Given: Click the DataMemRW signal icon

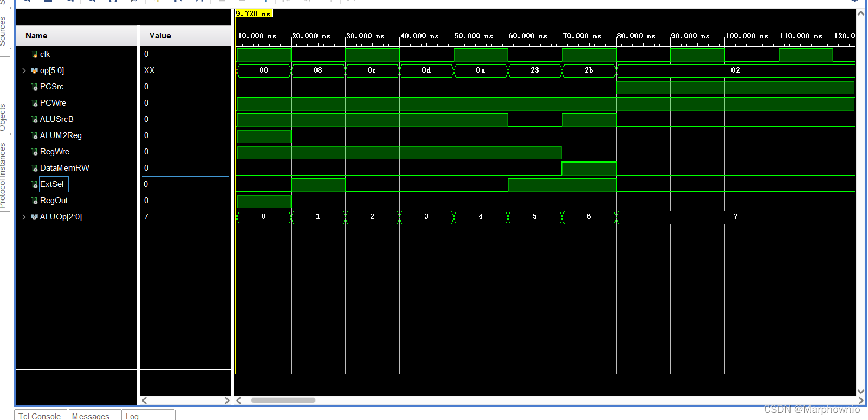Looking at the screenshot, I should 35,168.
